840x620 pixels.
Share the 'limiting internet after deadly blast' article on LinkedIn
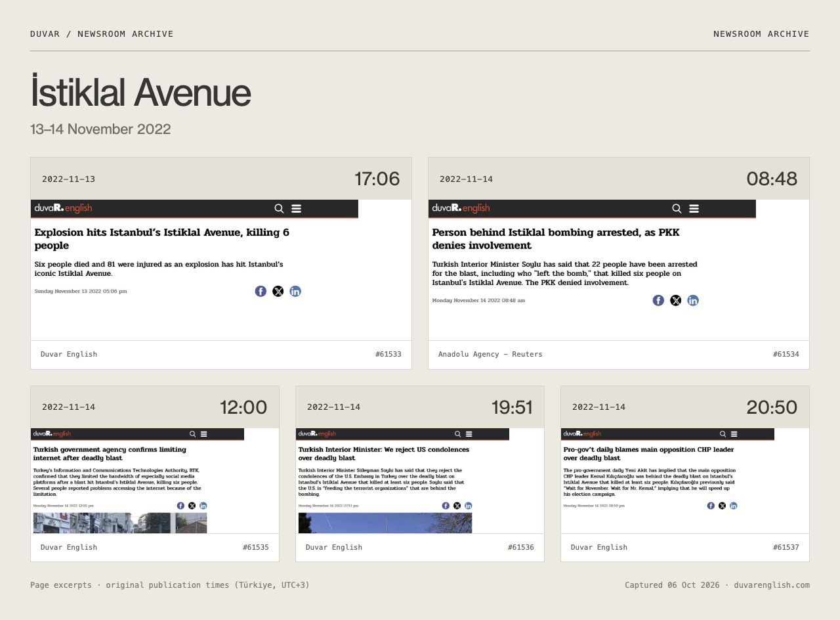click(x=203, y=506)
